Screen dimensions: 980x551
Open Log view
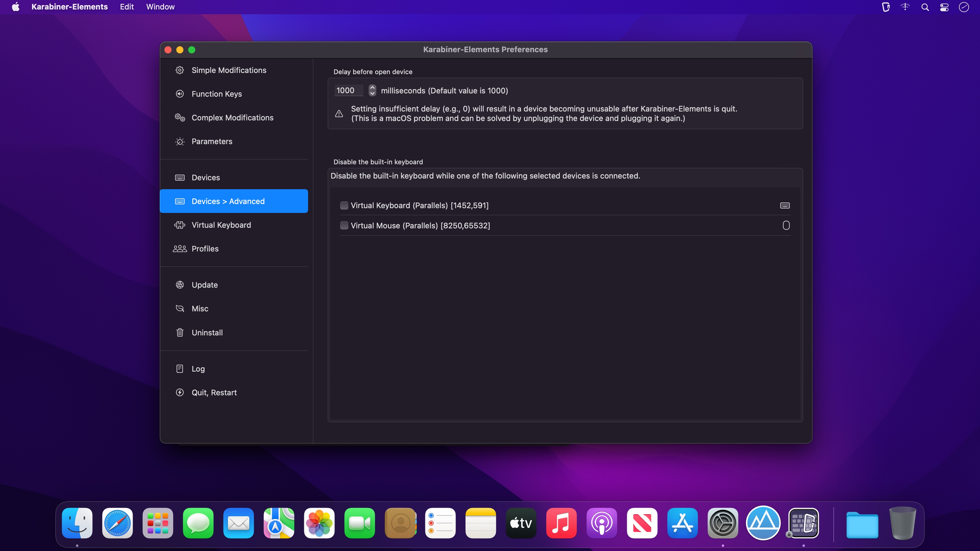tap(234, 369)
